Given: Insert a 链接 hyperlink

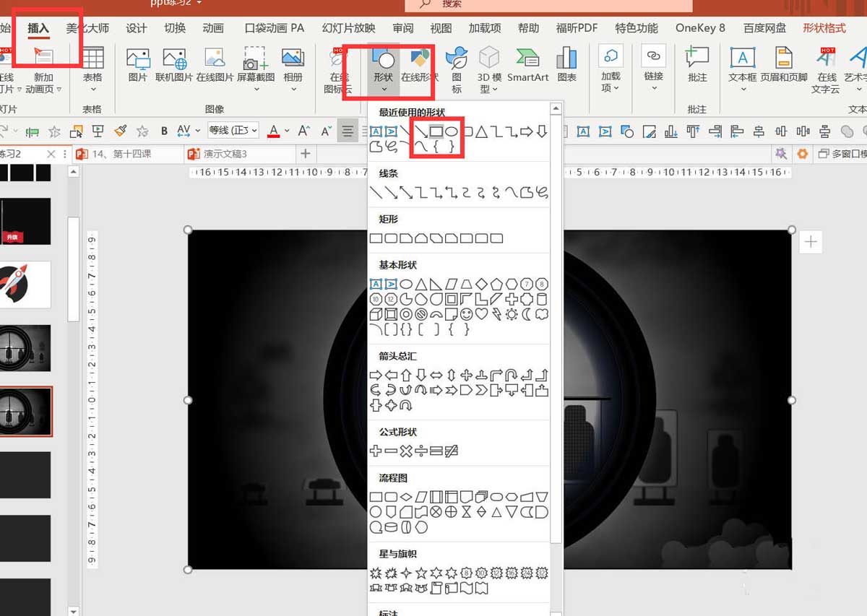Looking at the screenshot, I should click(x=652, y=64).
